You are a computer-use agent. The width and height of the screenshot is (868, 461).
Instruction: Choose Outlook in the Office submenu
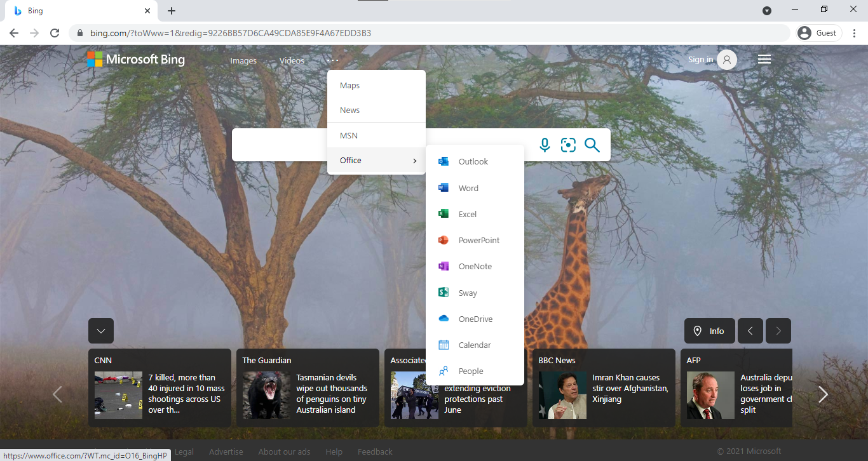pyautogui.click(x=475, y=161)
